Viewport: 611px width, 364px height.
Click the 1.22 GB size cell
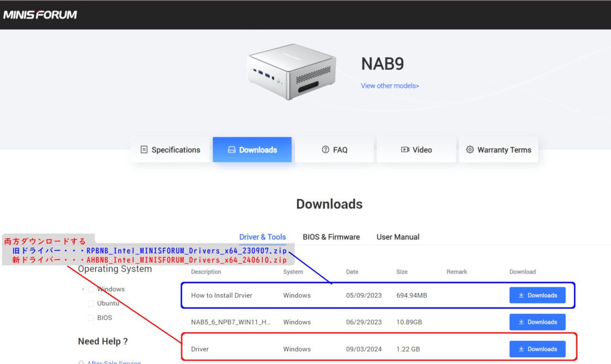pos(408,349)
